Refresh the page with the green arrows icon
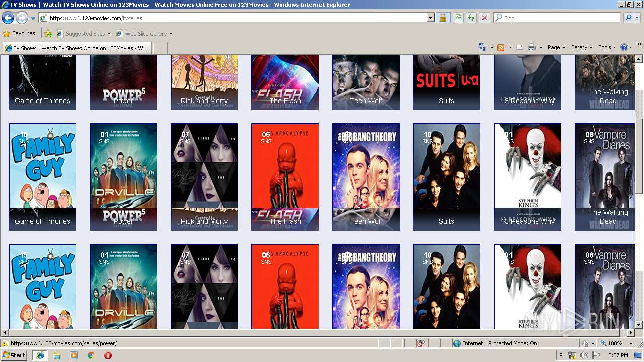The height and width of the screenshot is (362, 644). coord(471,18)
